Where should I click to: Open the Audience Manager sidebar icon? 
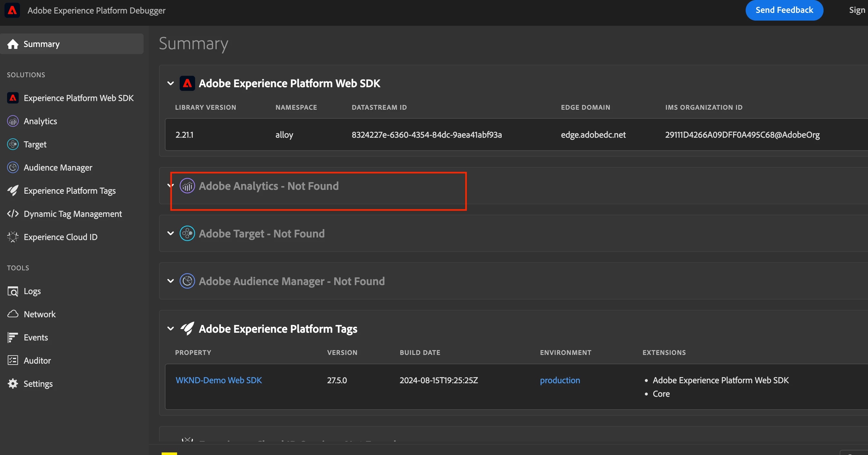(x=13, y=167)
